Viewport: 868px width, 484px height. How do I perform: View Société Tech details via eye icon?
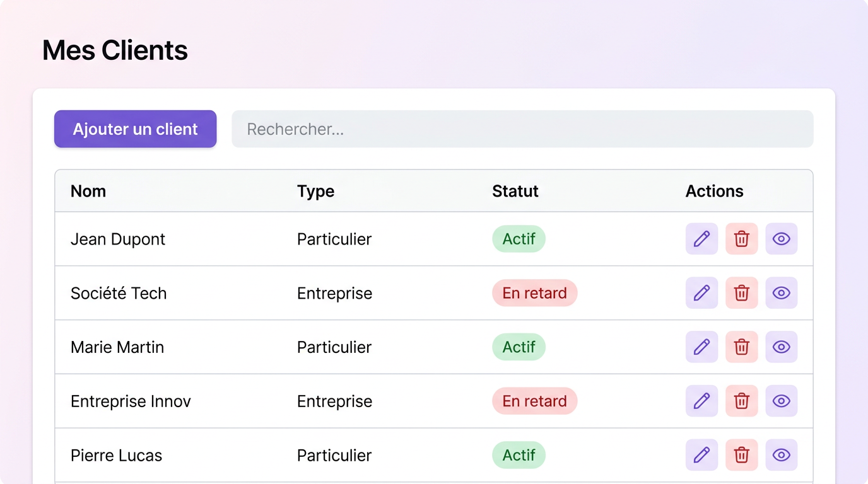click(782, 293)
